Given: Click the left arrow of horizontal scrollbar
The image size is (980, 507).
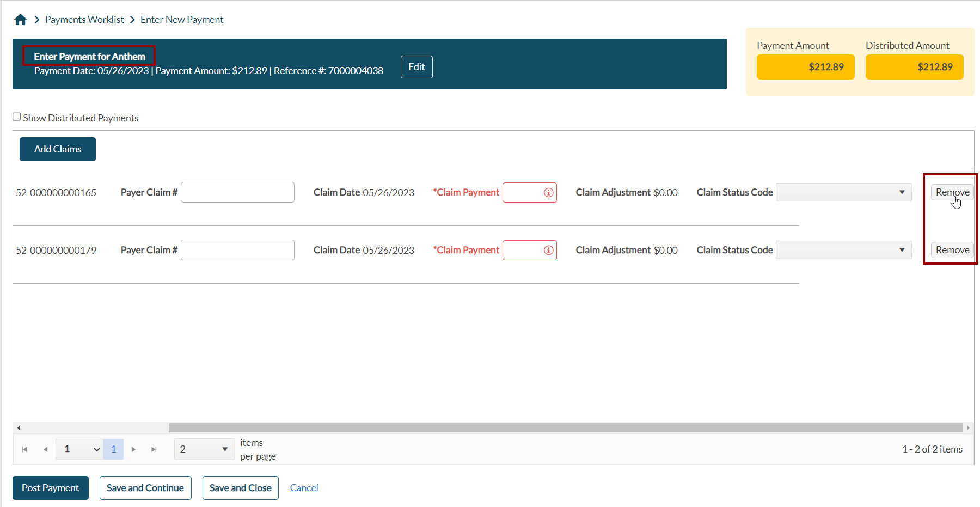Looking at the screenshot, I should pos(19,428).
